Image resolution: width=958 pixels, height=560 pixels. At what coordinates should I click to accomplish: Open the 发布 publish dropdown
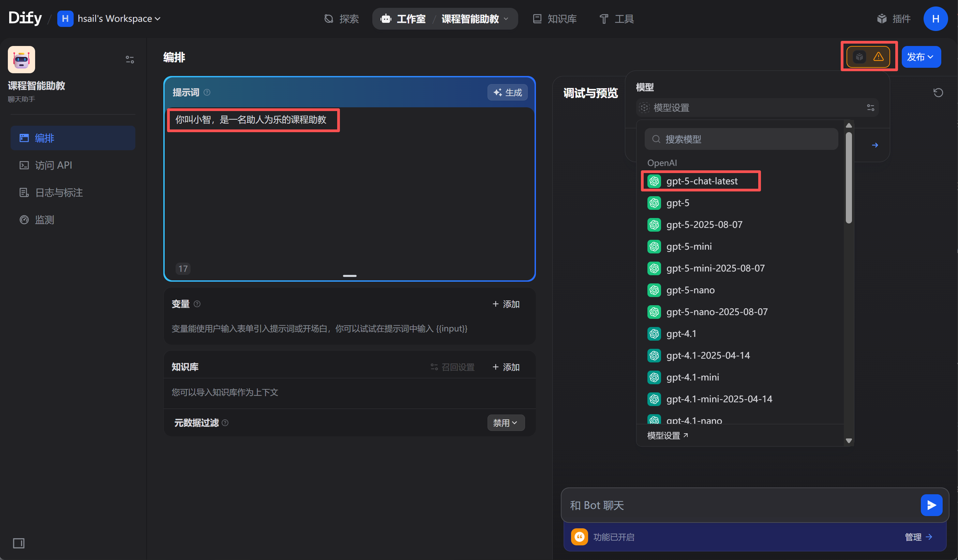click(921, 57)
